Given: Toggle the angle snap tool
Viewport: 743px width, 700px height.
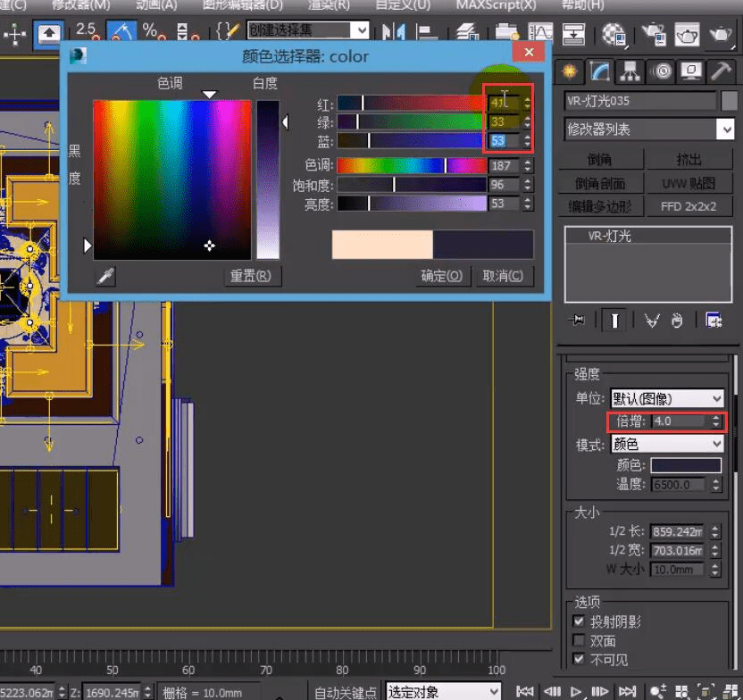Looking at the screenshot, I should (121, 34).
